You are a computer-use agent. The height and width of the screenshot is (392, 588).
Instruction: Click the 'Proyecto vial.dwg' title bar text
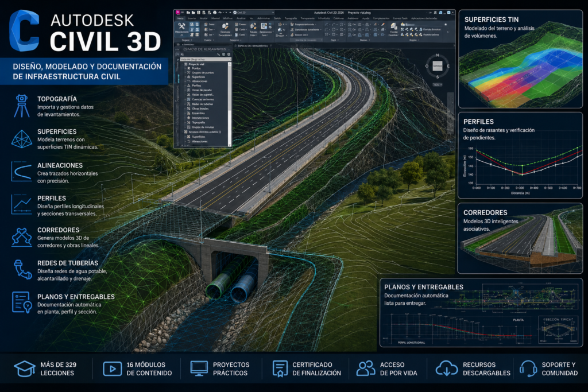[359, 13]
